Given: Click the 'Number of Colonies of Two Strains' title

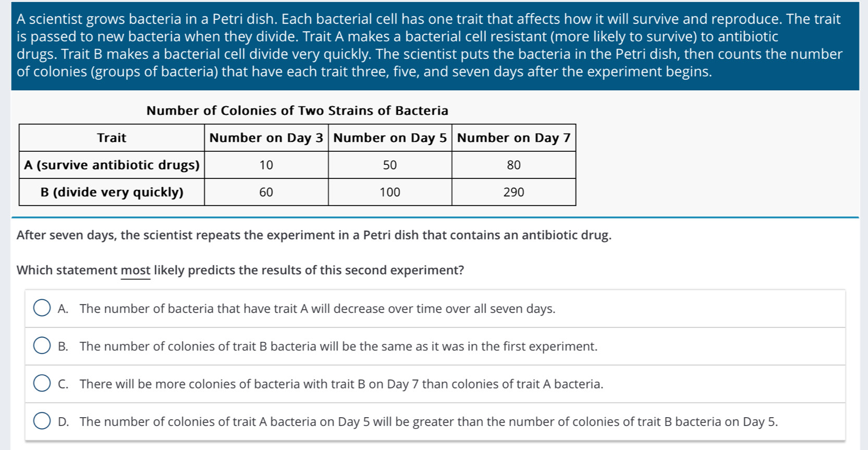Looking at the screenshot, I should [297, 111].
